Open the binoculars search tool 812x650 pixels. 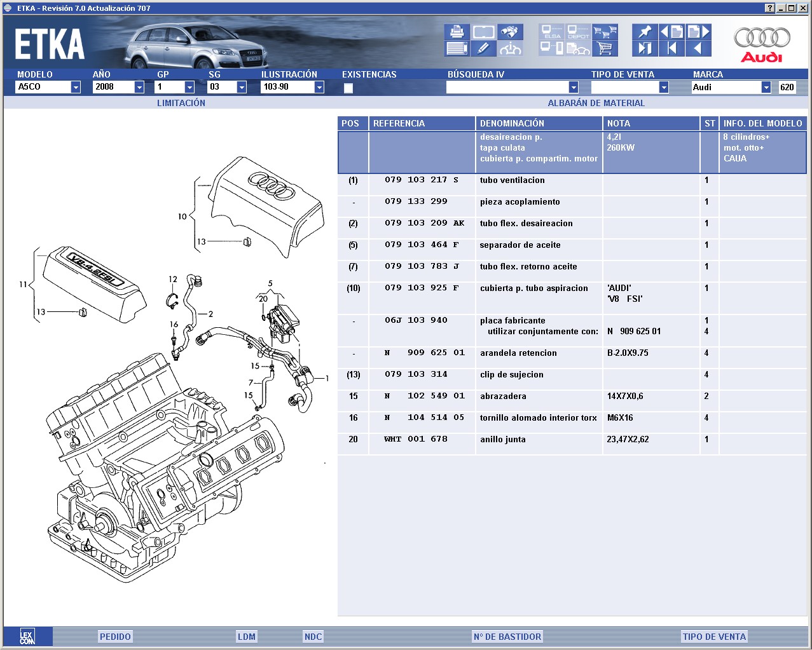pos(510,32)
